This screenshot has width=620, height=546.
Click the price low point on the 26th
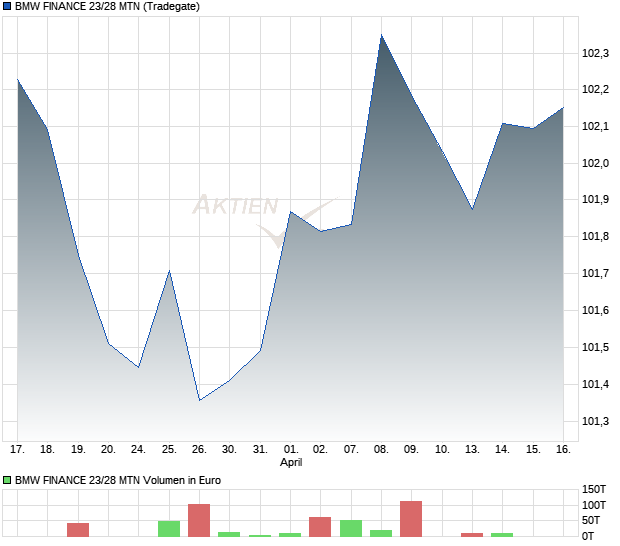click(x=200, y=400)
